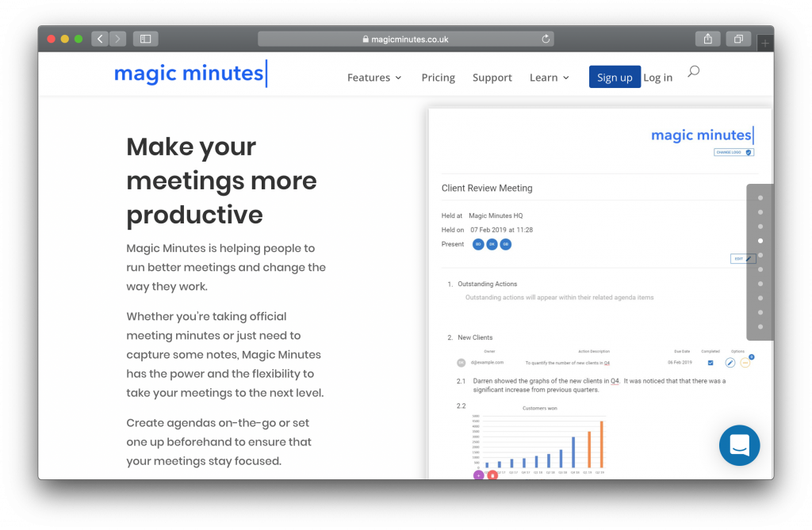Click the Log in link

click(x=657, y=78)
